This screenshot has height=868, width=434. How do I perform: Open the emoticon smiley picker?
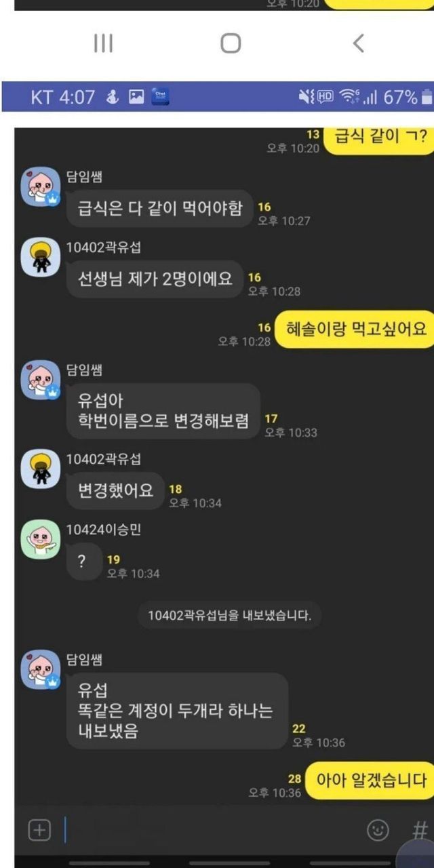(378, 830)
